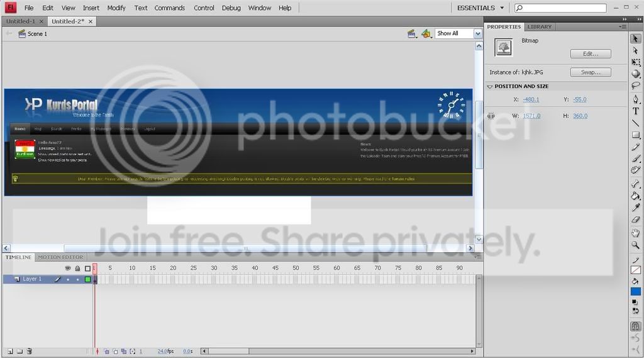644x358 pixels.
Task: Select the Eraser tool
Action: 635,220
